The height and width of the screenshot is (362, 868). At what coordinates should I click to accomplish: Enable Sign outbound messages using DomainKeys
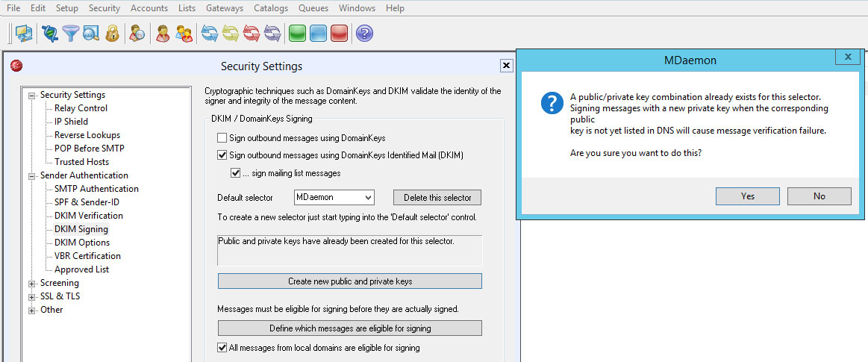(222, 138)
